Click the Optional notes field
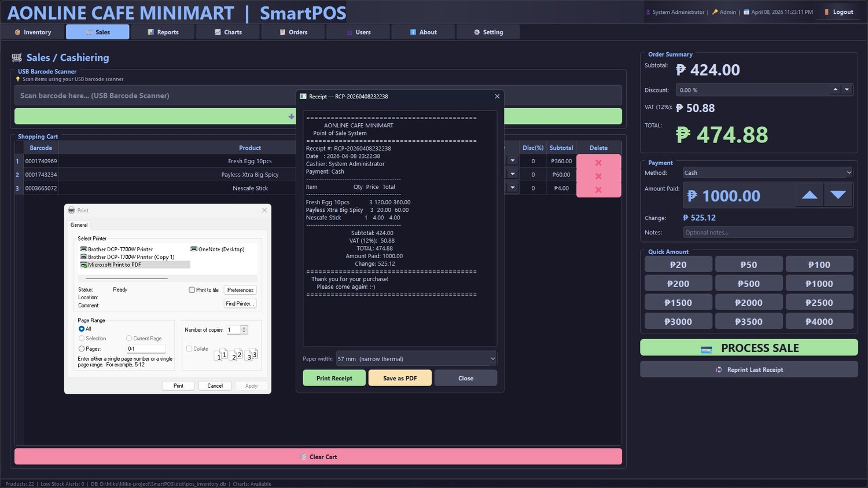The height and width of the screenshot is (488, 868). [768, 232]
